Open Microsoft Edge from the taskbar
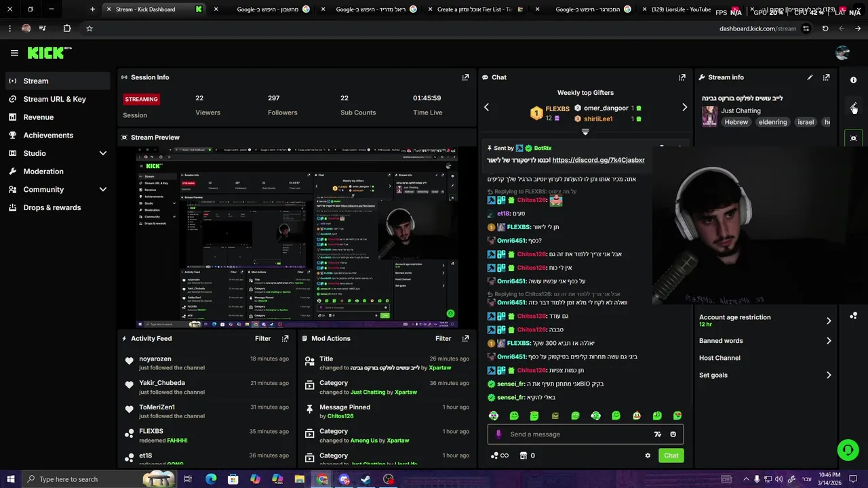This screenshot has height=488, width=868. tap(211, 479)
